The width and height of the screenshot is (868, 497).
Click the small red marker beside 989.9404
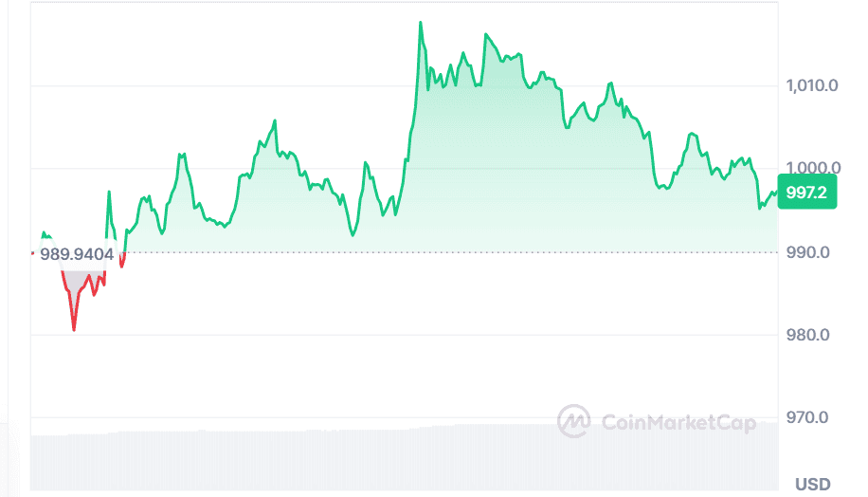(32, 253)
